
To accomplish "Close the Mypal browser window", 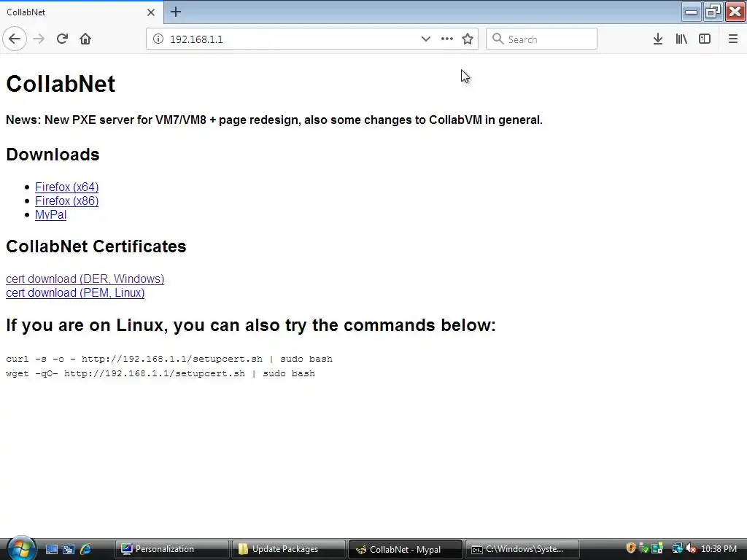I will pyautogui.click(x=735, y=12).
